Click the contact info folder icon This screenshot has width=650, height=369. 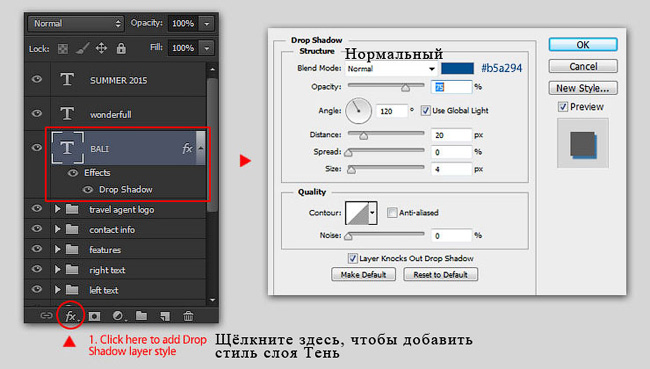coord(72,229)
